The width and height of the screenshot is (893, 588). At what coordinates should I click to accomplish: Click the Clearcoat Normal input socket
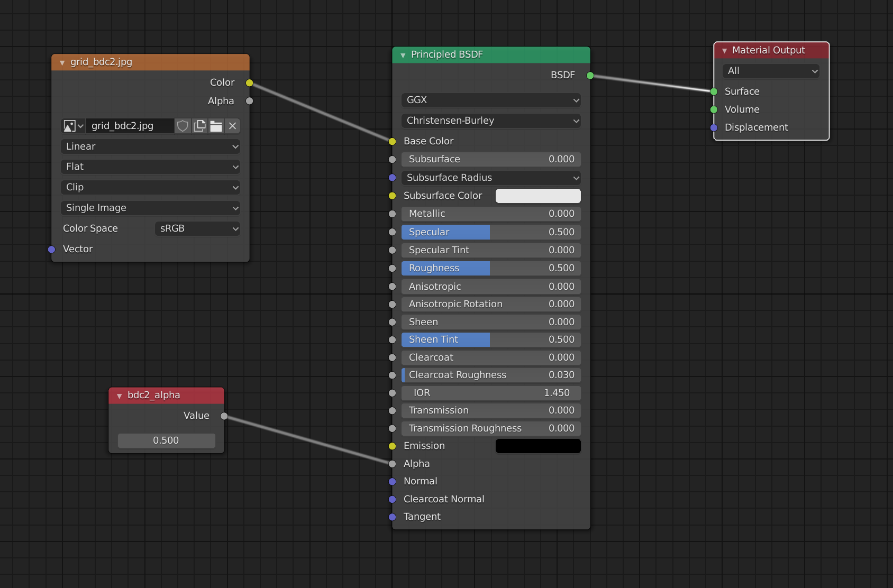(392, 499)
